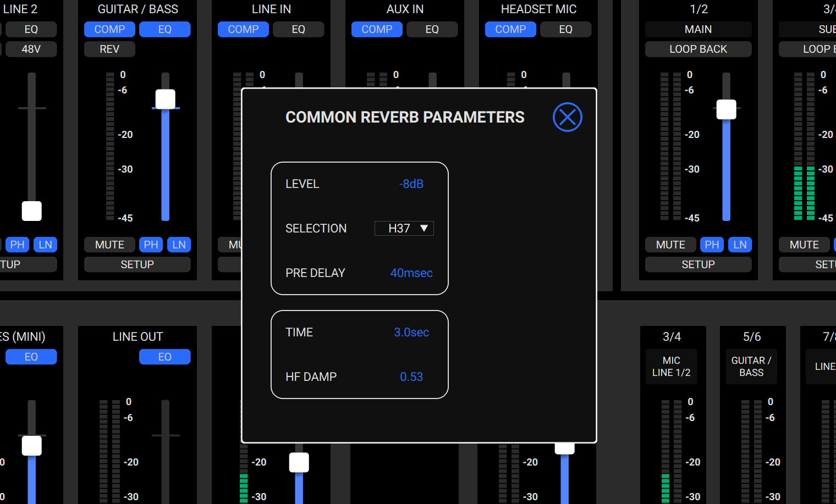Viewport: 836px width, 504px height.
Task: Click the reverb LEVEL value -8dB
Action: point(411,184)
